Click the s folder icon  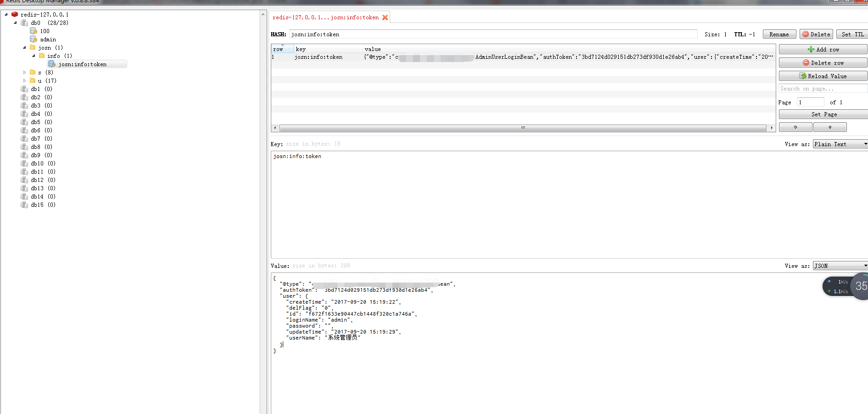[x=33, y=72]
